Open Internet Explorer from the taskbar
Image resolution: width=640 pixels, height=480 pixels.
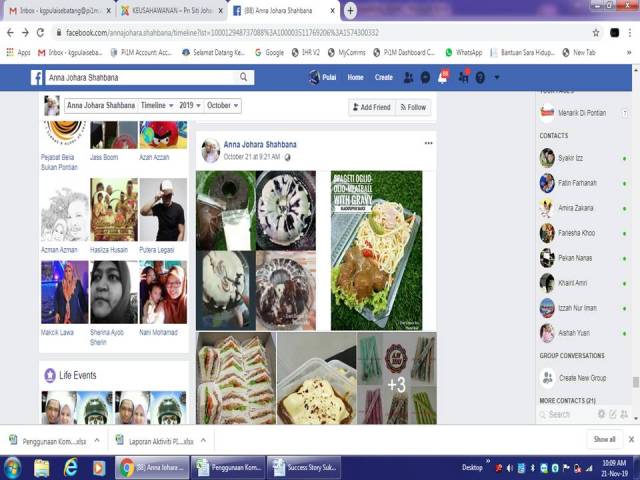70,467
